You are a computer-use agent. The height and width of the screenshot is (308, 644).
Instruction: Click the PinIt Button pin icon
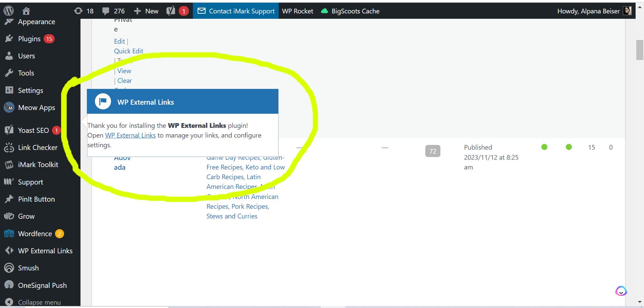pos(9,199)
